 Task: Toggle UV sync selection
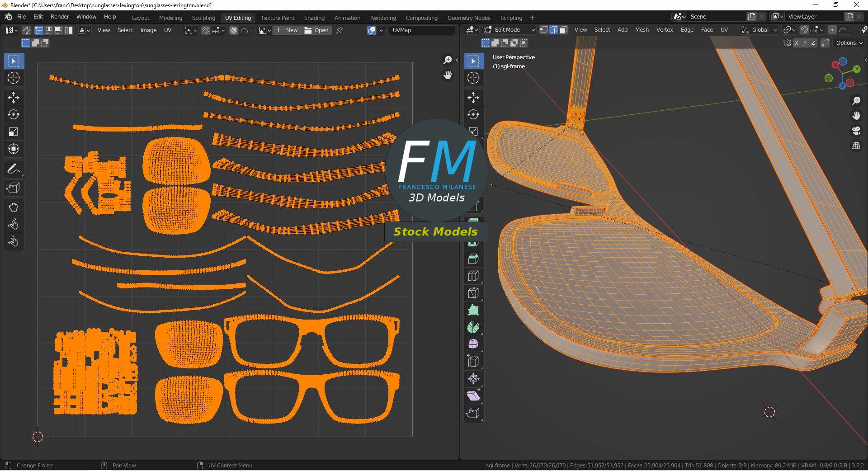point(27,30)
